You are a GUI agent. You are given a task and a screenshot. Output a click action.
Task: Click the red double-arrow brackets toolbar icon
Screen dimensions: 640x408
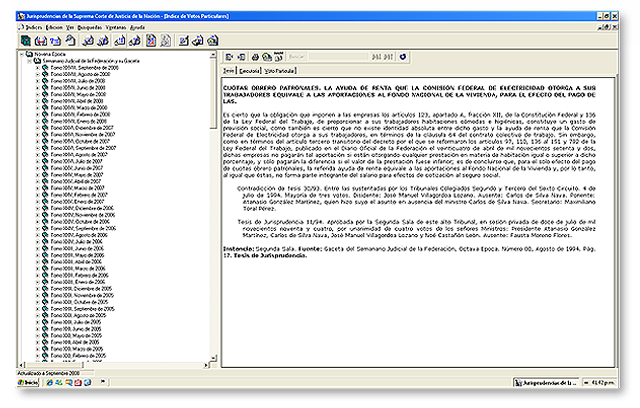40,40
